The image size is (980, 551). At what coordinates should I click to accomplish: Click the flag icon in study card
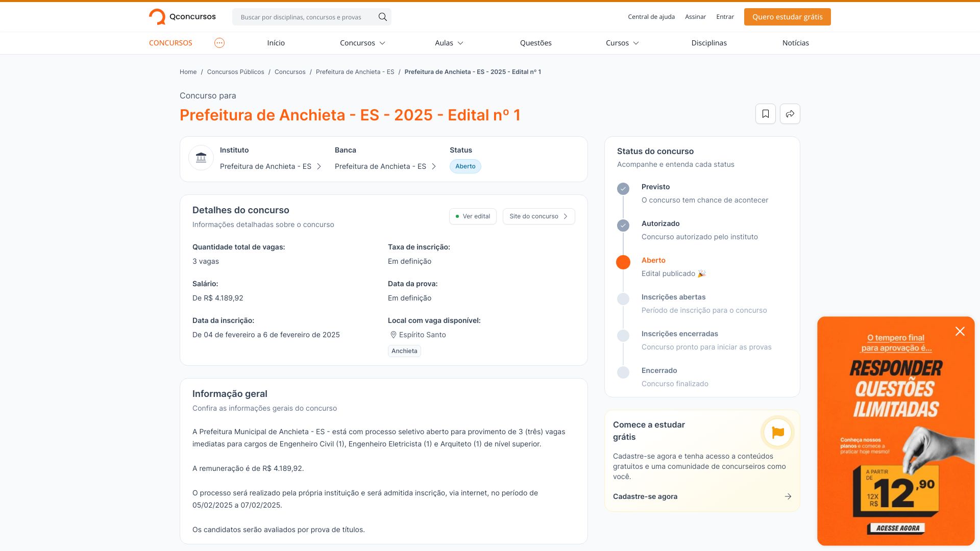pyautogui.click(x=778, y=433)
